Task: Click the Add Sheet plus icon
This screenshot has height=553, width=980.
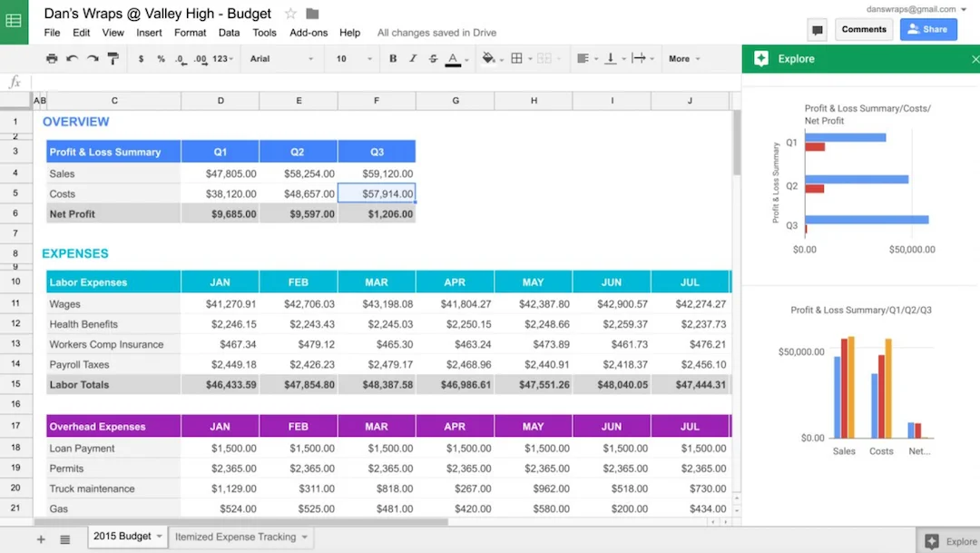Action: tap(40, 539)
